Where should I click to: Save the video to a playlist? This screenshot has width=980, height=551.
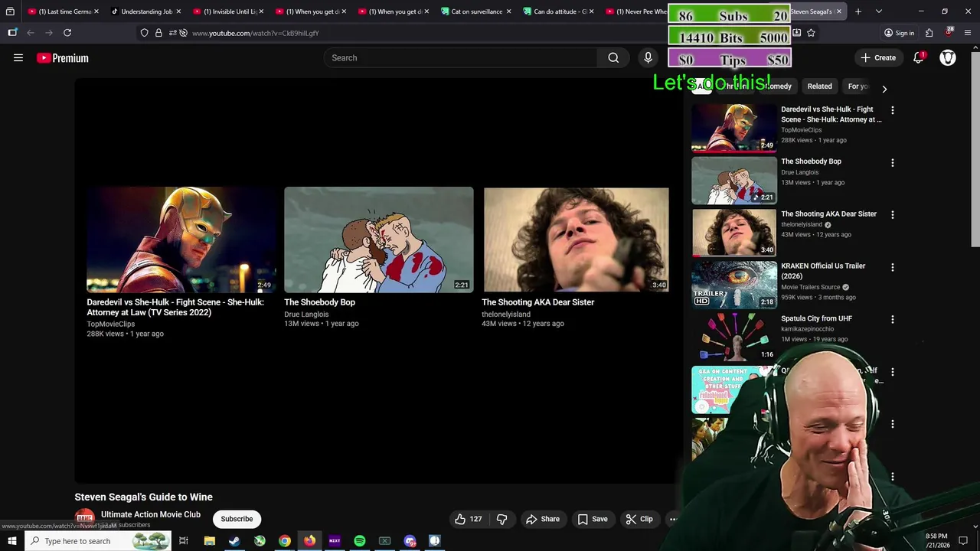tap(593, 519)
